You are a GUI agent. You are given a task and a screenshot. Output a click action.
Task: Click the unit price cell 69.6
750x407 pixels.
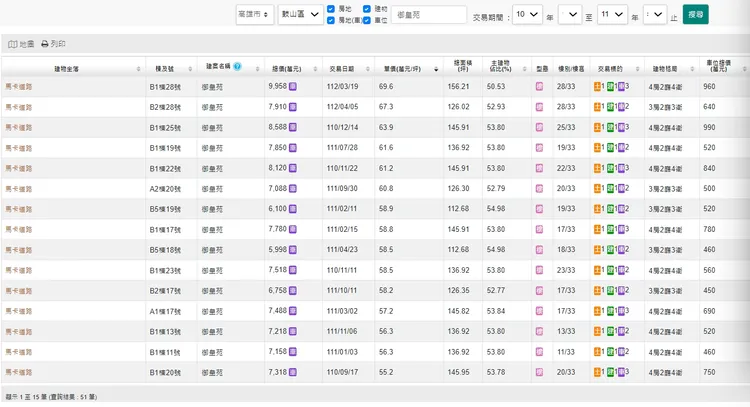coord(386,87)
